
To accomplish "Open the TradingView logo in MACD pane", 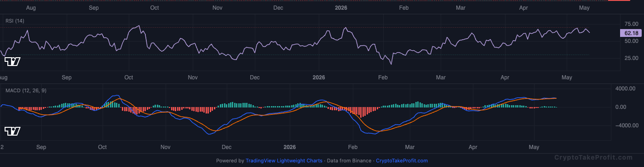I will point(12,131).
